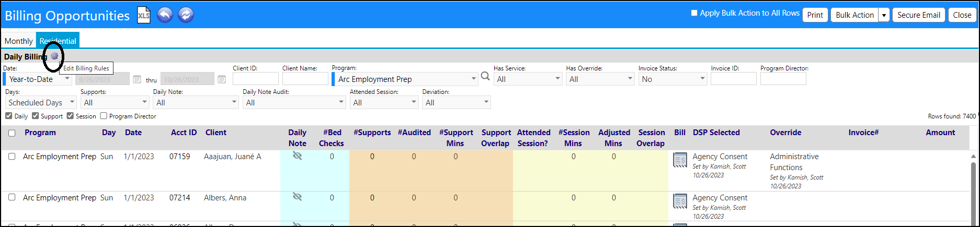The height and width of the screenshot is (227, 980).
Task: Sort by the Program column header
Action: pos(40,133)
